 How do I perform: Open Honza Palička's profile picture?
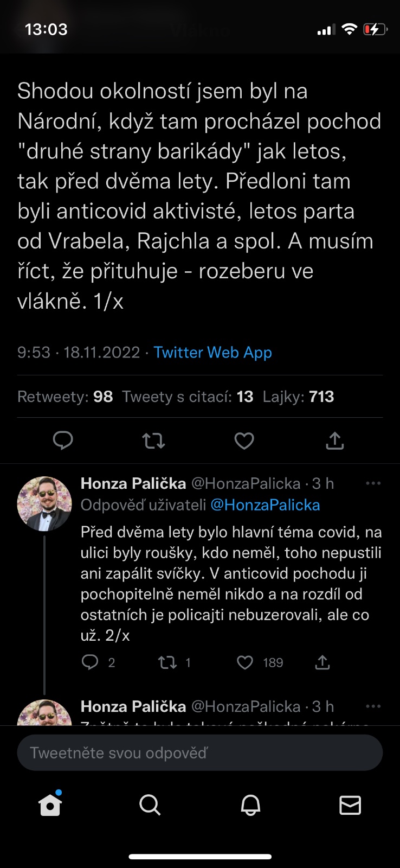[44, 503]
